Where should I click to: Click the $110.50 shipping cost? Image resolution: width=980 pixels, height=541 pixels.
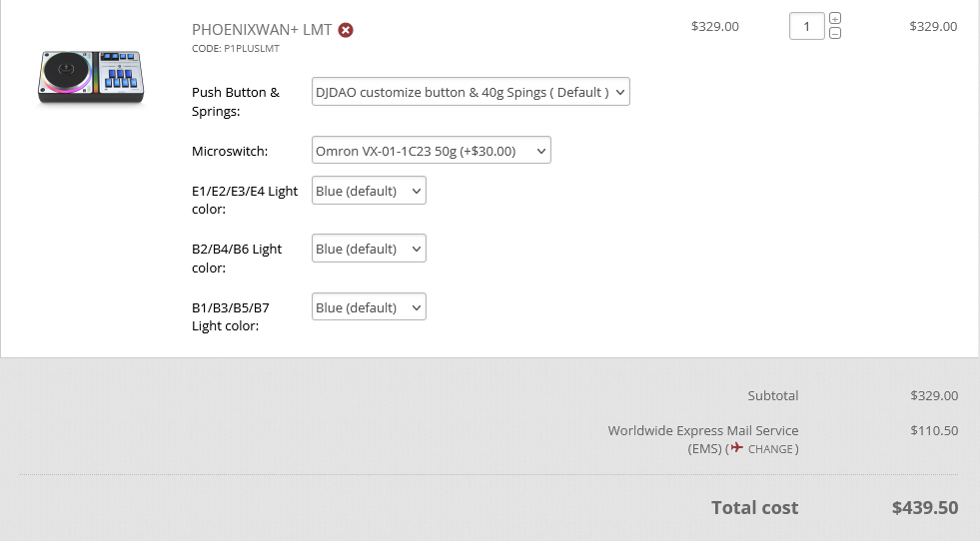pos(934,430)
